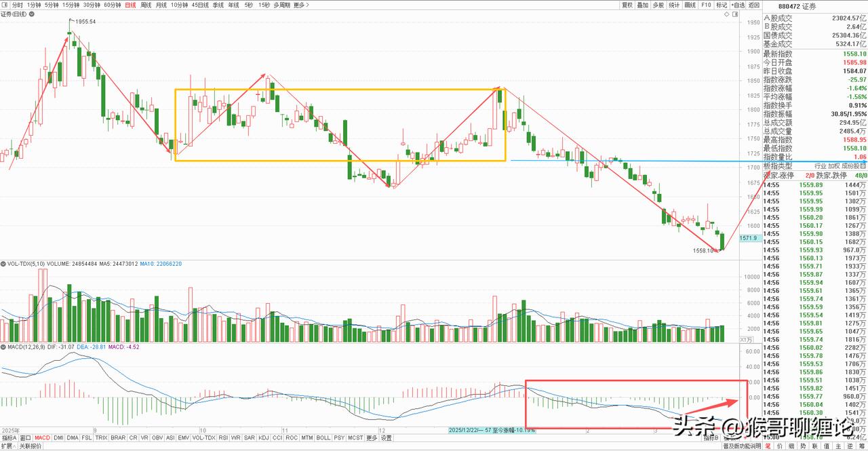Open 设置 in the indicator bar
Viewport: 868px width, 451px height.
(x=386, y=437)
